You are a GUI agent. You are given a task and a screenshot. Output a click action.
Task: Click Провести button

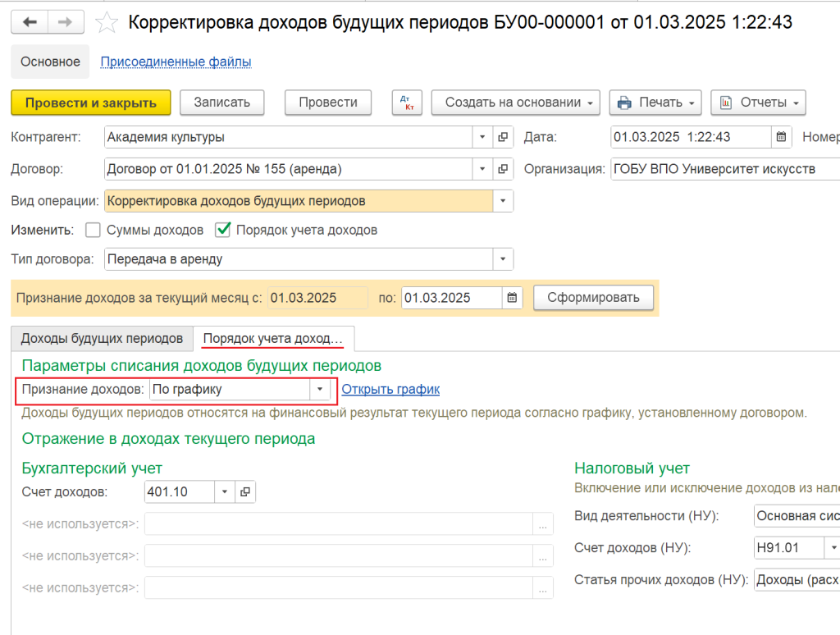tap(328, 103)
